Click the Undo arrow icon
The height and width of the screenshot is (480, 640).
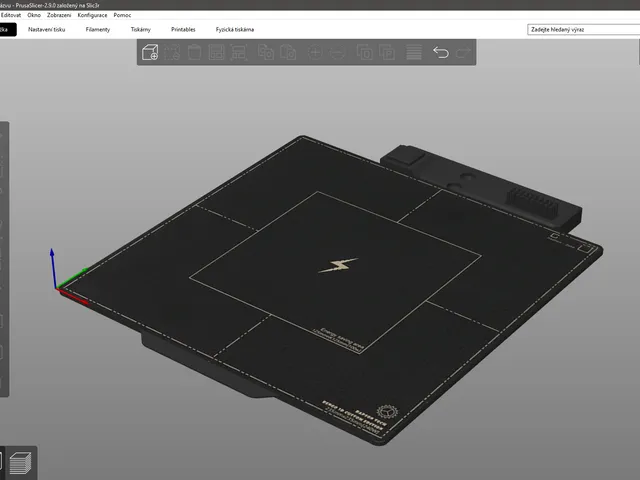[x=441, y=52]
